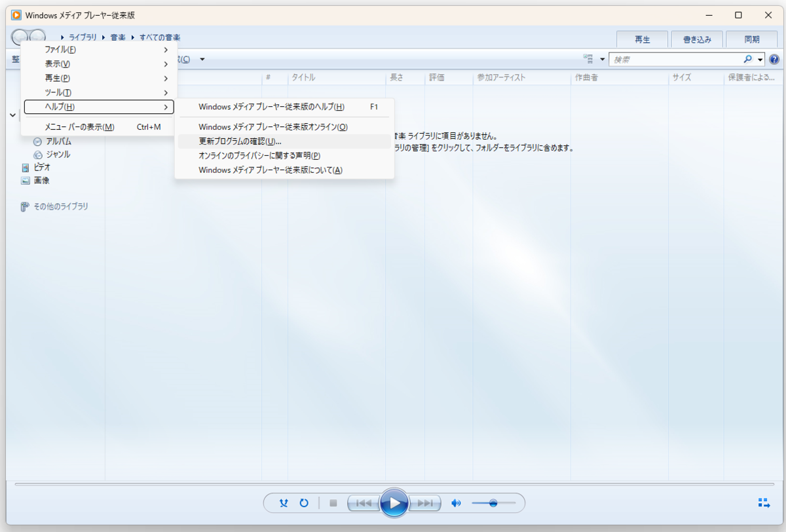Select ビデオ in the navigation tree
This screenshot has width=786, height=532.
[42, 168]
